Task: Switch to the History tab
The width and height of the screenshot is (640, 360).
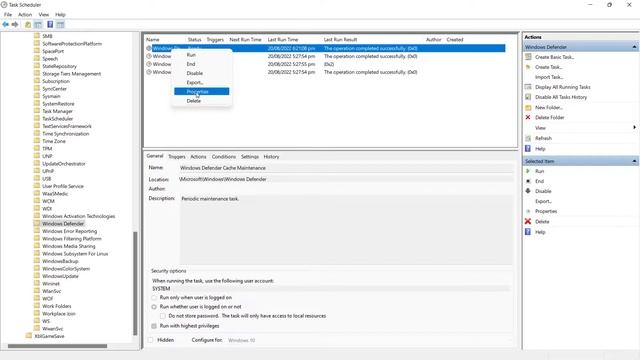Action: 271,156
